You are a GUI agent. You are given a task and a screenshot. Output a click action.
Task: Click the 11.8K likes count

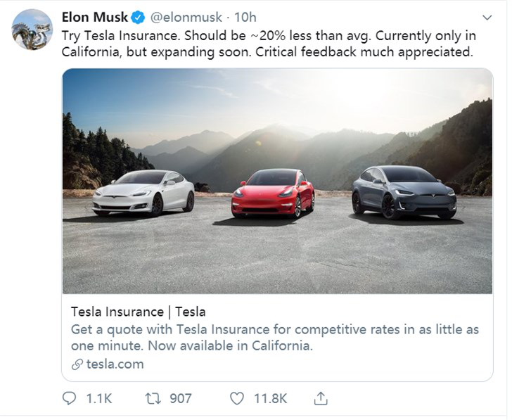tap(270, 398)
